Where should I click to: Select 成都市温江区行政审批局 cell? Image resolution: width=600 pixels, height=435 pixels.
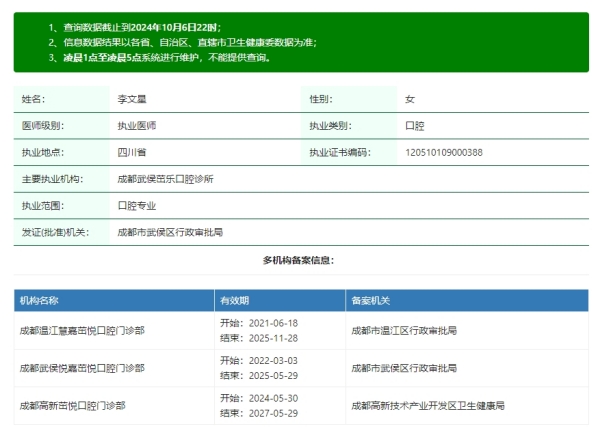tap(404, 330)
